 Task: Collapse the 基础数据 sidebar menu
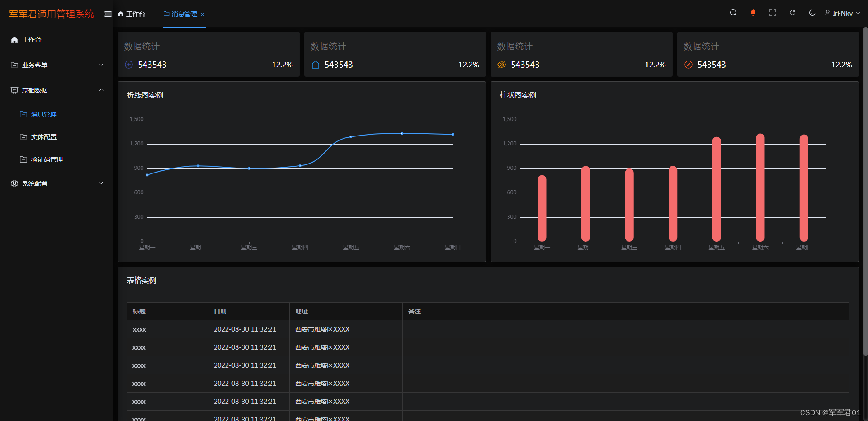pos(57,90)
